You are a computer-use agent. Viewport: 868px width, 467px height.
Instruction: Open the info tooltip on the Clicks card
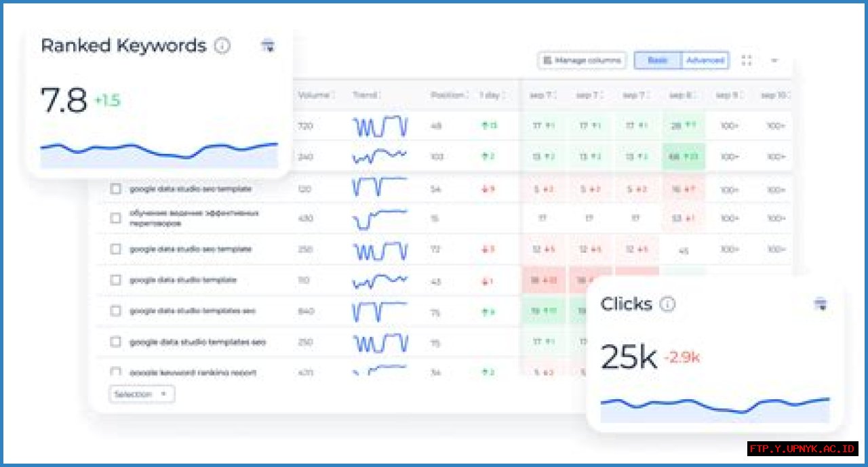pos(667,304)
